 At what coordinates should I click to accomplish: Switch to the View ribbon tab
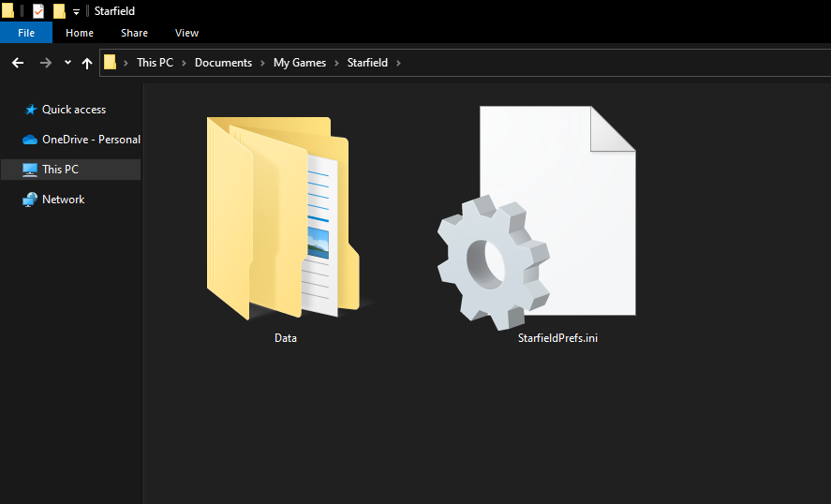(x=186, y=33)
